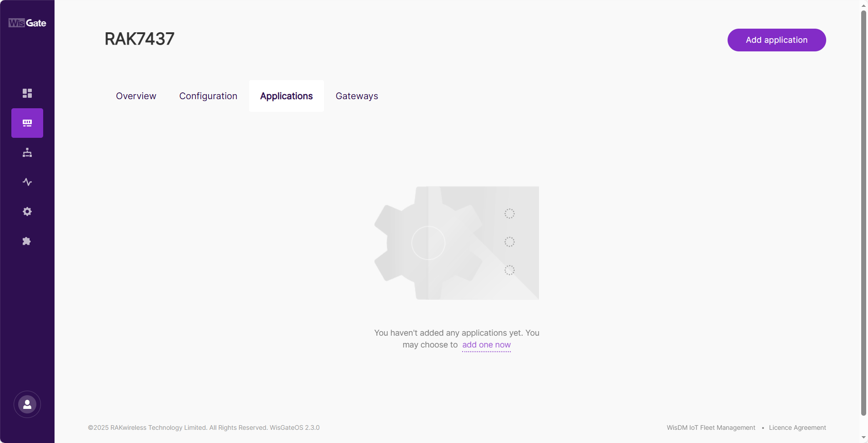Click the add one now link
Viewport: 868px width, 443px height.
(486, 345)
